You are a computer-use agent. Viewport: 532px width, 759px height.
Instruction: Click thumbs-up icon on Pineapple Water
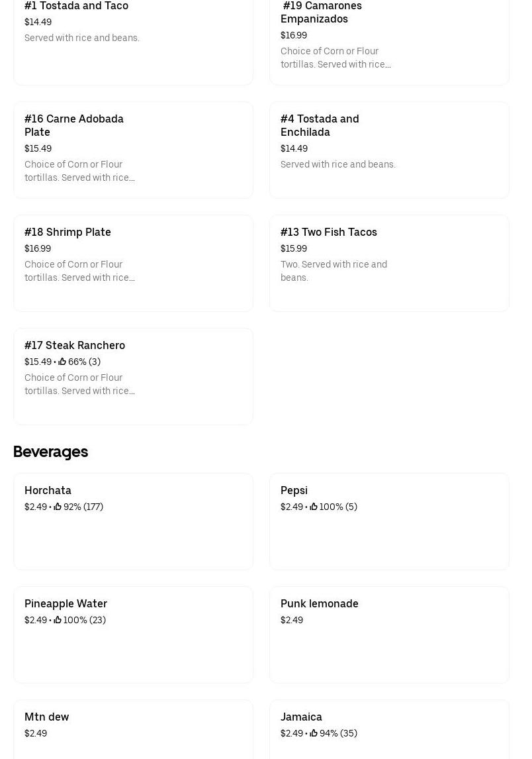(x=58, y=620)
